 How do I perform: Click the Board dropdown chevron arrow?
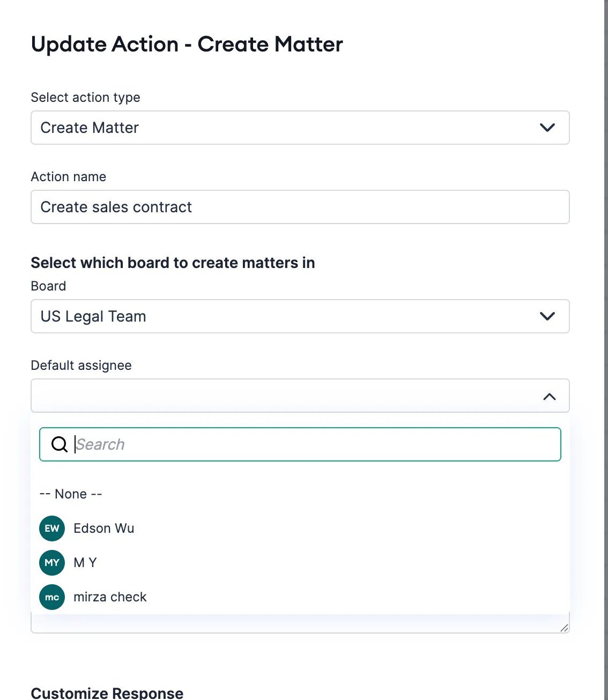pyautogui.click(x=547, y=316)
